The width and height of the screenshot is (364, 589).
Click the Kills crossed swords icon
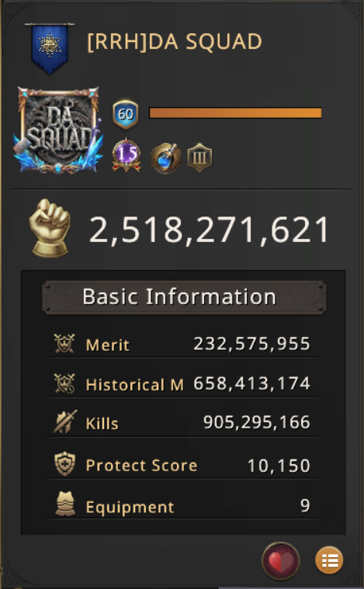[x=64, y=422]
